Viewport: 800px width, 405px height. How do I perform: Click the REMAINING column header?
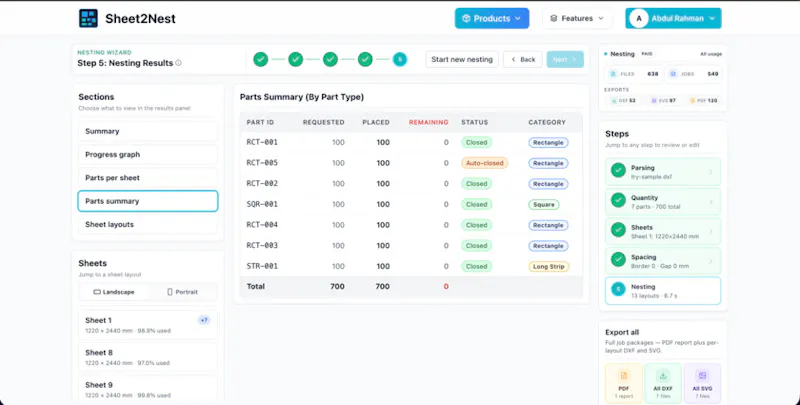pos(429,122)
